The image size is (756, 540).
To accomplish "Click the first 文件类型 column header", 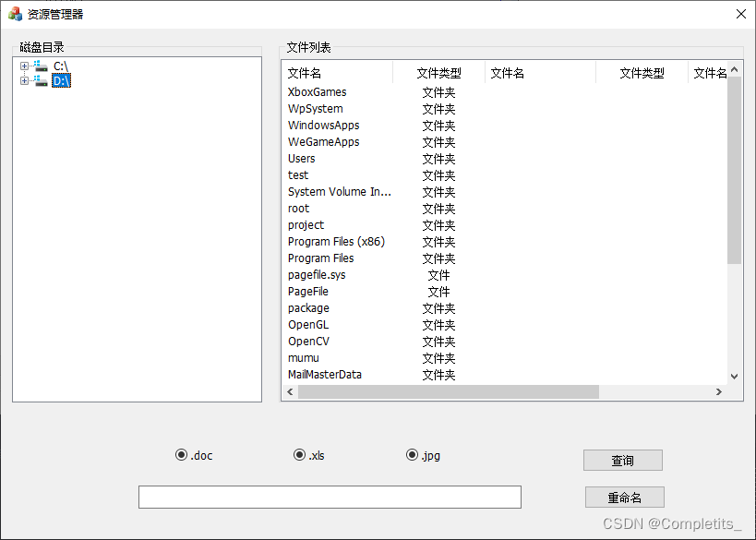I will 438,73.
